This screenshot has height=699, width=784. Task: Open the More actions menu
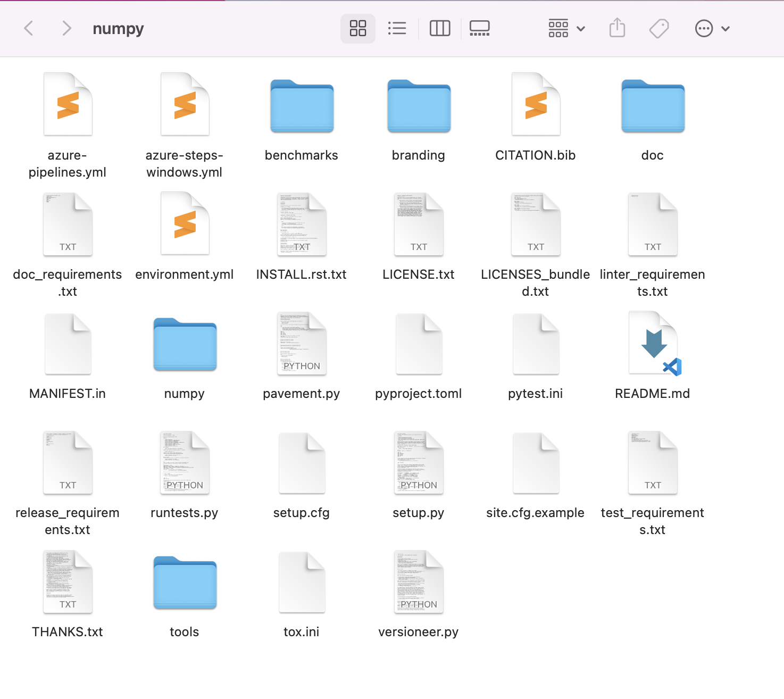point(712,28)
